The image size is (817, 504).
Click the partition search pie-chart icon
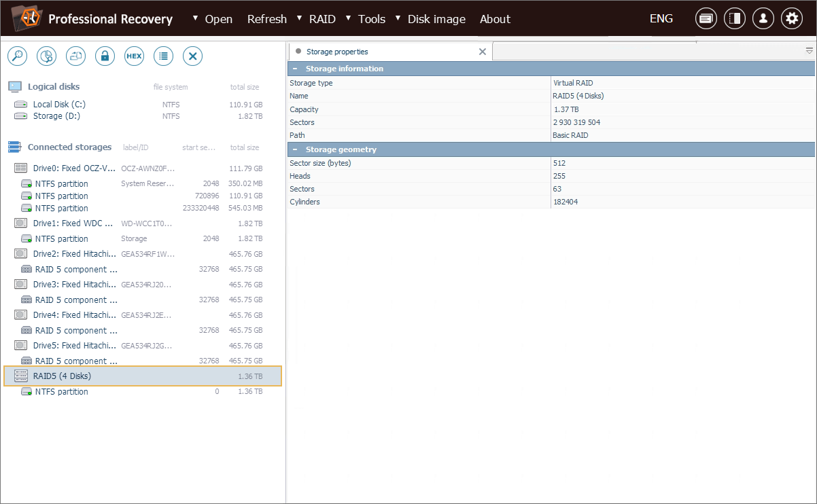pos(46,56)
